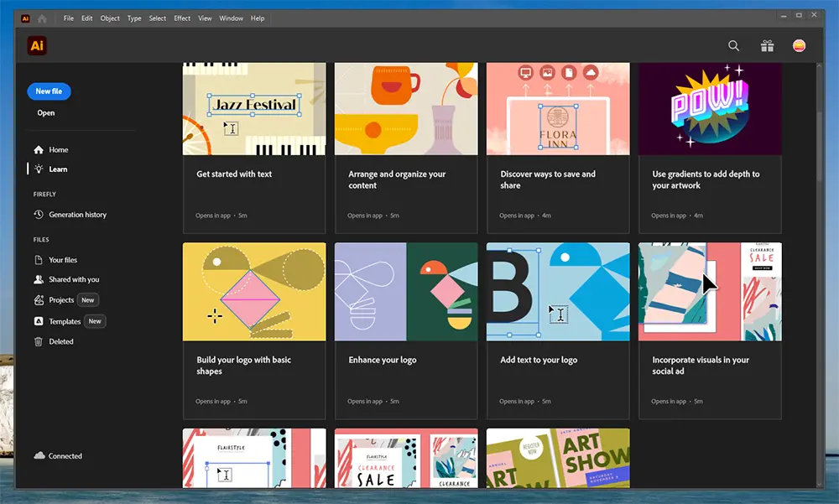Open the What's New gift icon
This screenshot has width=839, height=504.
coord(768,46)
